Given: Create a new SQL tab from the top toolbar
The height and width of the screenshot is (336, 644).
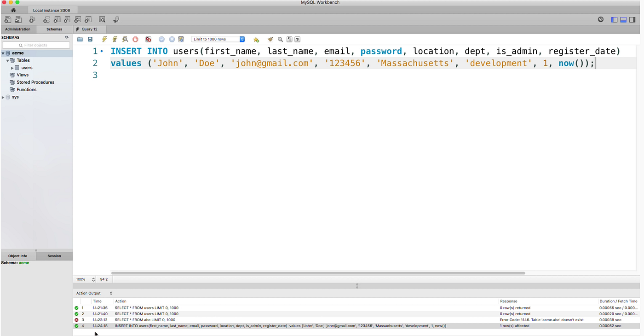Looking at the screenshot, I should (x=7, y=19).
